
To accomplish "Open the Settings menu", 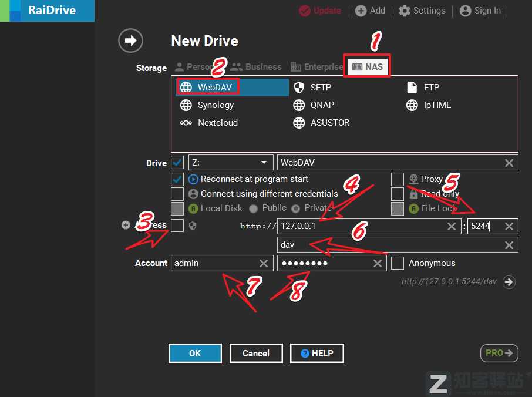I will [x=422, y=11].
